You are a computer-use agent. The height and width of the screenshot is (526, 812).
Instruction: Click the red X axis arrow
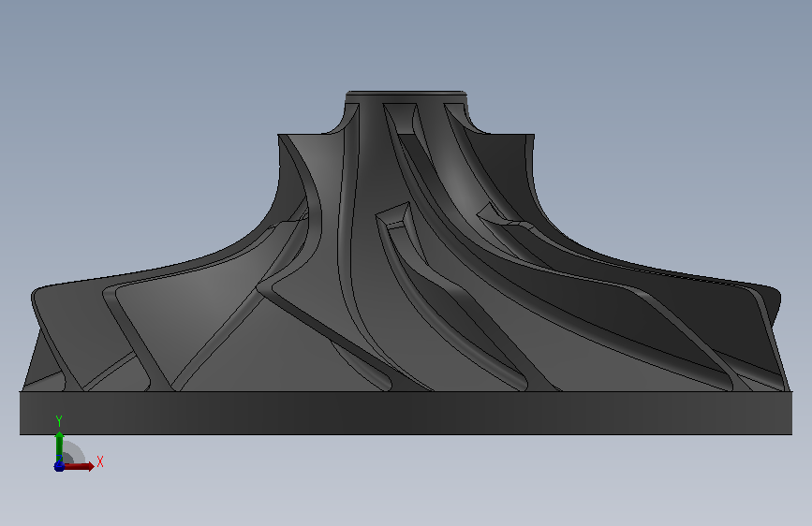coord(80,466)
